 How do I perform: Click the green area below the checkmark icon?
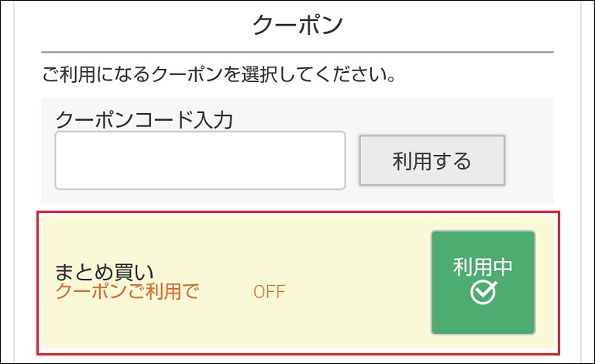[x=483, y=319]
